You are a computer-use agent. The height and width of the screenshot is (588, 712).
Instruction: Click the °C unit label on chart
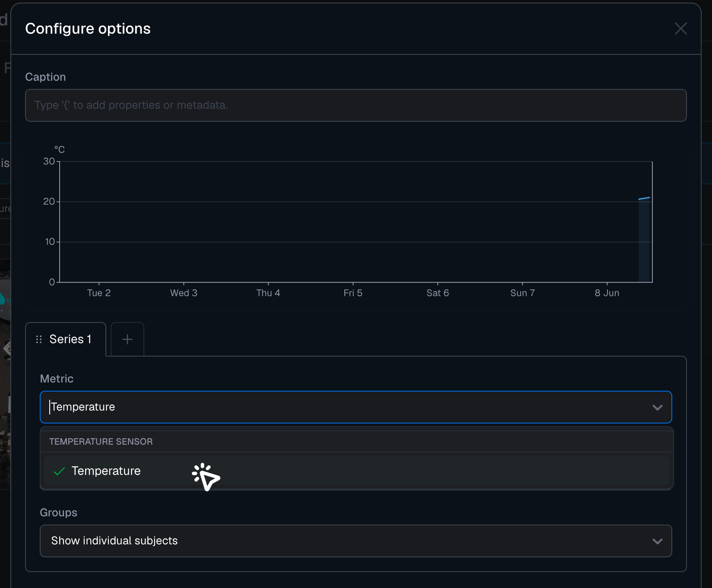[x=60, y=149]
